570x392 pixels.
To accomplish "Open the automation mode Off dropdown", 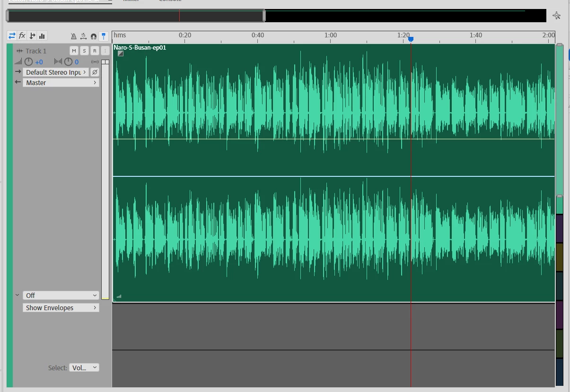I will [x=61, y=296].
